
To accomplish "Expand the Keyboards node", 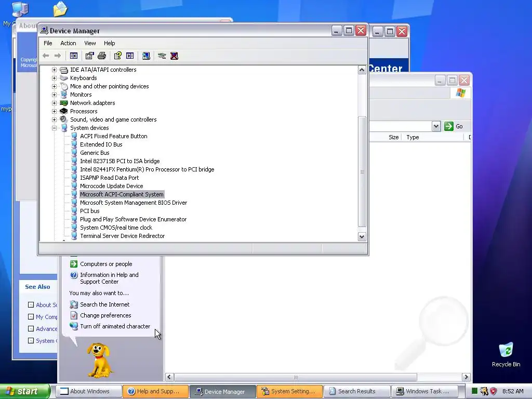I will (x=54, y=78).
